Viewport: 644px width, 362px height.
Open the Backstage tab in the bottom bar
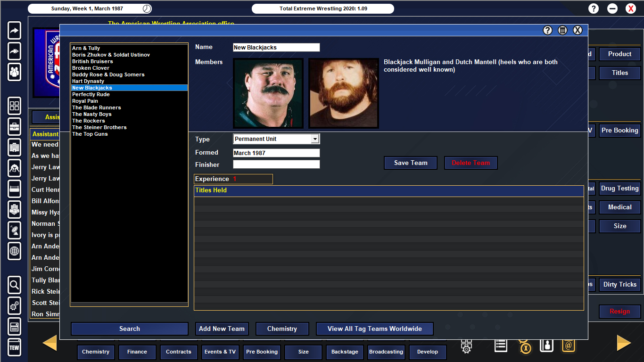345,352
